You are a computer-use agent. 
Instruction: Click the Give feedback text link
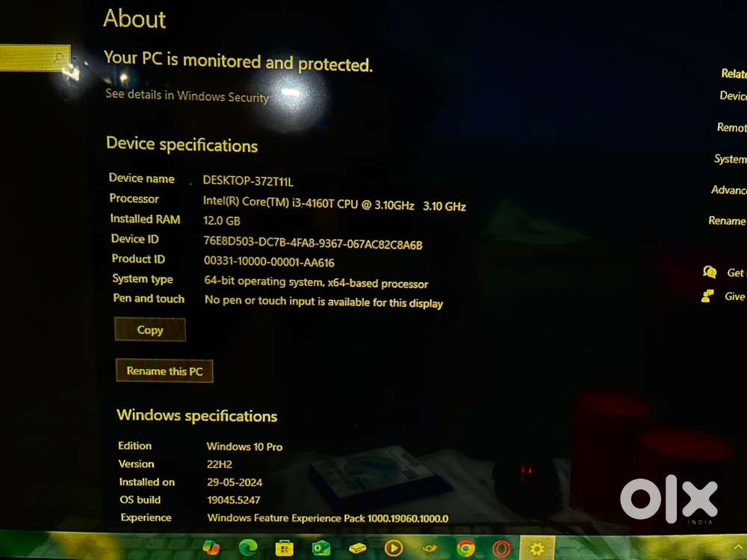pyautogui.click(x=736, y=296)
